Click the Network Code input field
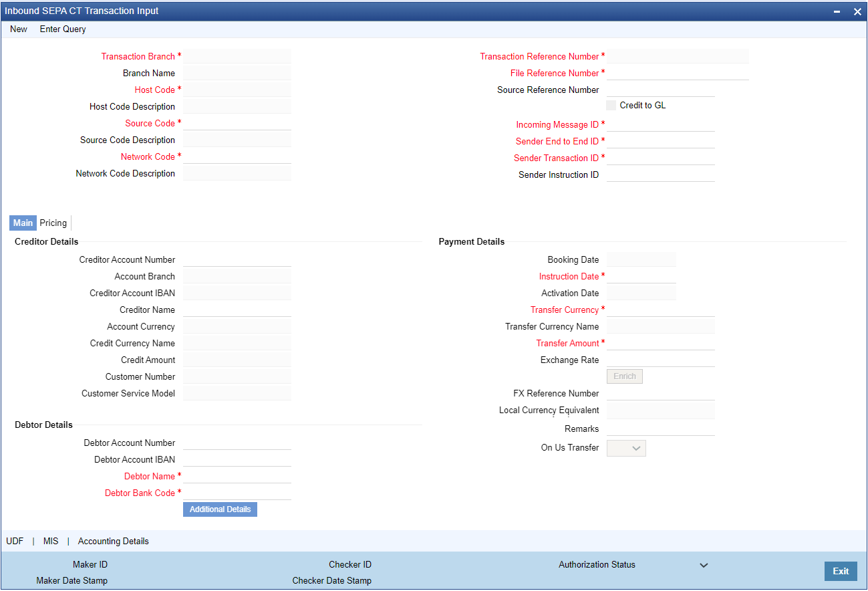 (237, 156)
